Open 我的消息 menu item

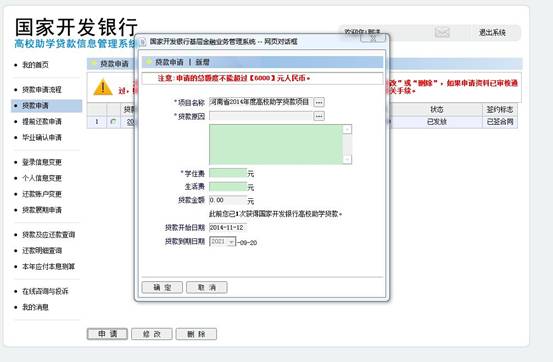(35, 307)
